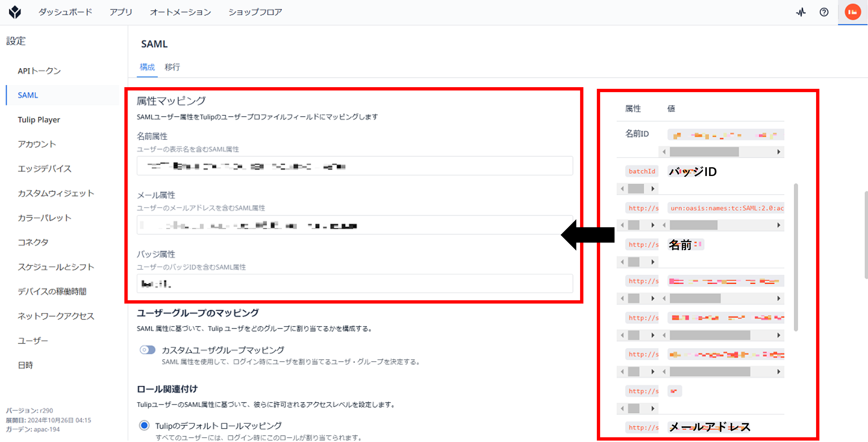Click the 名前属性 input field
The width and height of the screenshot is (868, 442).
354,166
